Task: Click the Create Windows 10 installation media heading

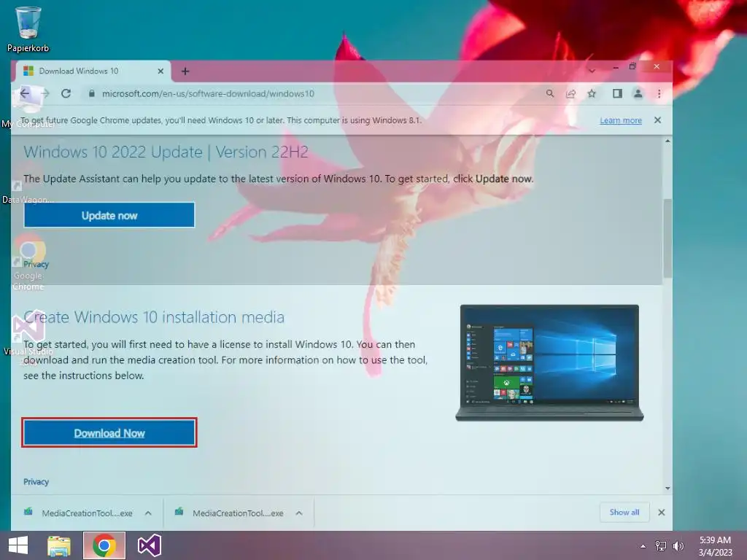Action: click(x=154, y=316)
